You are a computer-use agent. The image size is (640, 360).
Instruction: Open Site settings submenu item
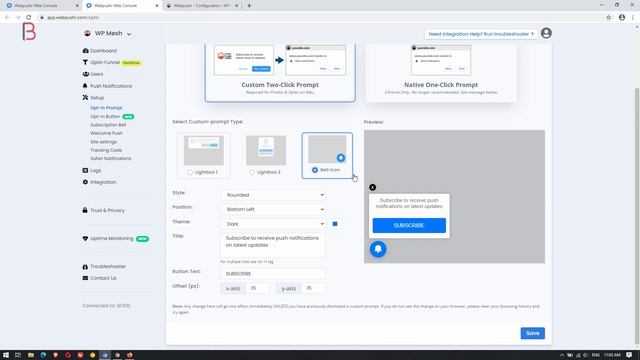(x=103, y=142)
